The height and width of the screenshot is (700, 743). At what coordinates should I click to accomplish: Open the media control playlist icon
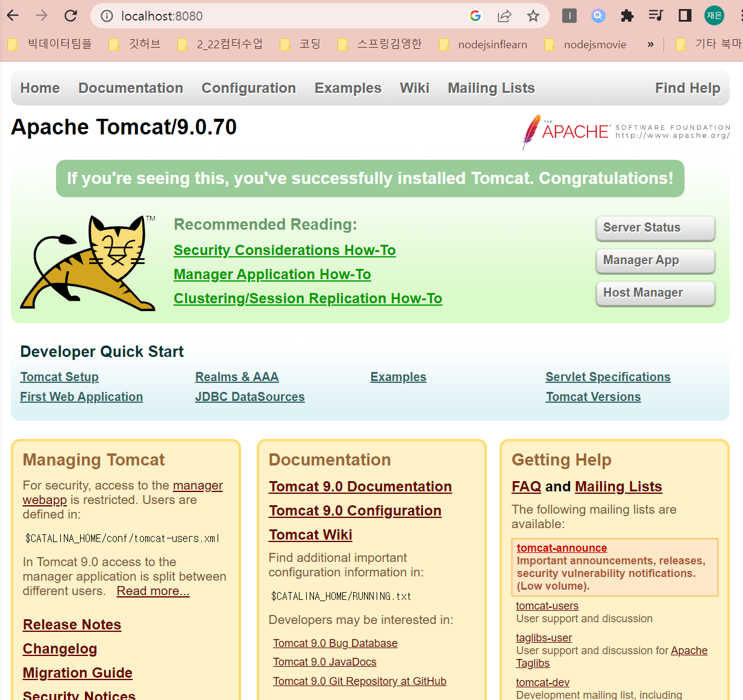point(656,16)
